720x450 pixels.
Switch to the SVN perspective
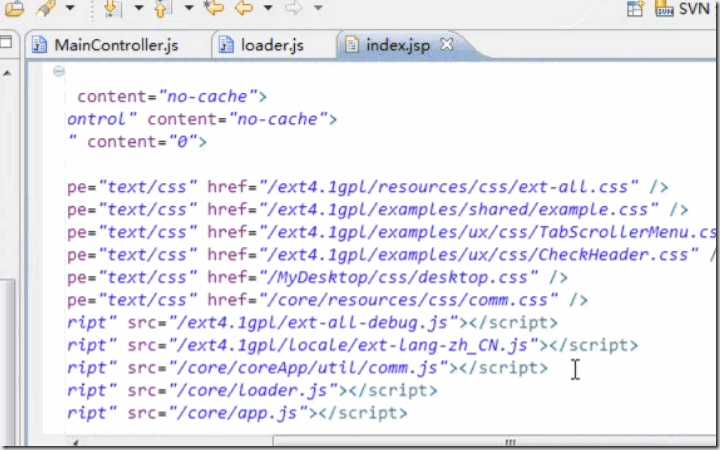[x=682, y=8]
